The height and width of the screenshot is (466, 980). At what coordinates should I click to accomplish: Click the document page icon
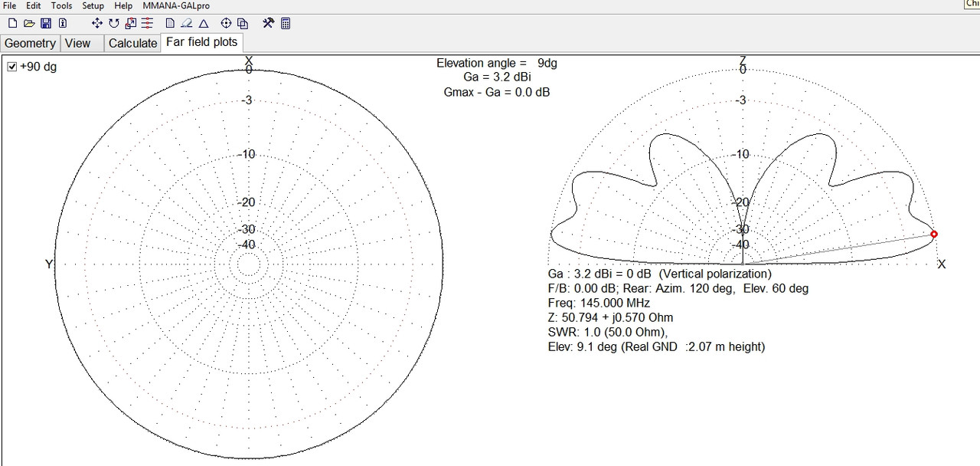pos(170,24)
